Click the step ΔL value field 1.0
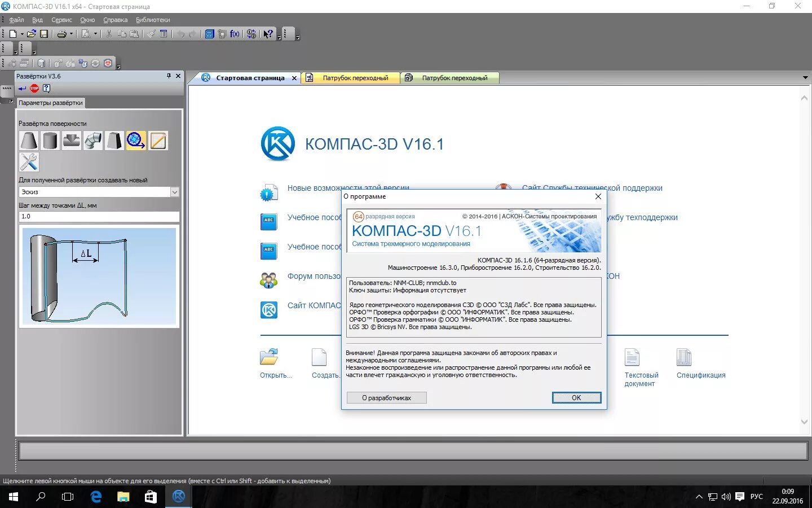 click(x=99, y=216)
